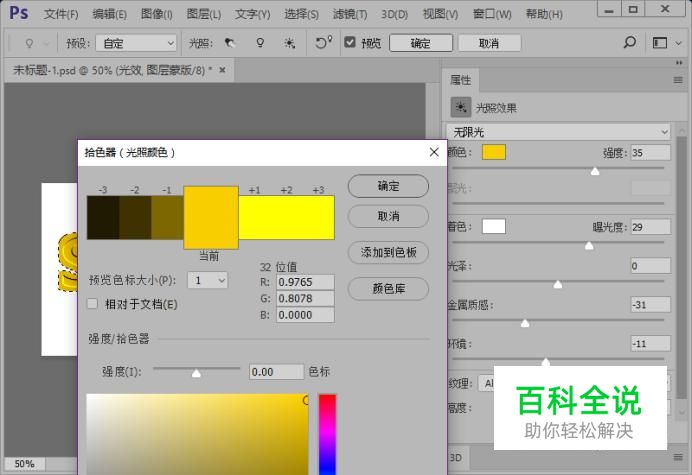Close the 拾色器 color picker dialog
Screen dimensions: 692x475
[434, 152]
